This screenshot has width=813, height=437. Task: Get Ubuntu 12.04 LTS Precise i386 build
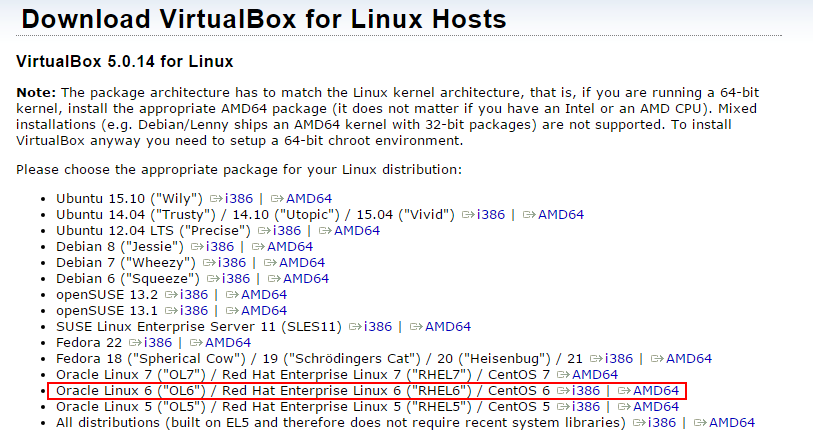point(287,231)
